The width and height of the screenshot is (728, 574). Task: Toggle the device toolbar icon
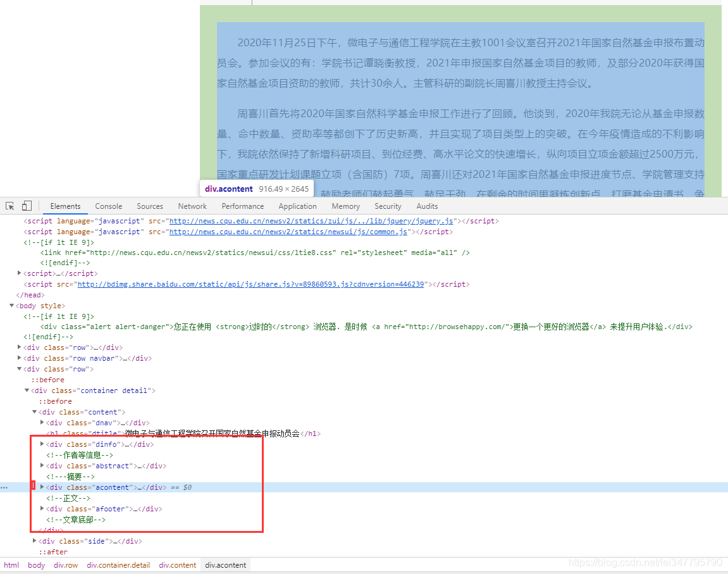click(27, 206)
